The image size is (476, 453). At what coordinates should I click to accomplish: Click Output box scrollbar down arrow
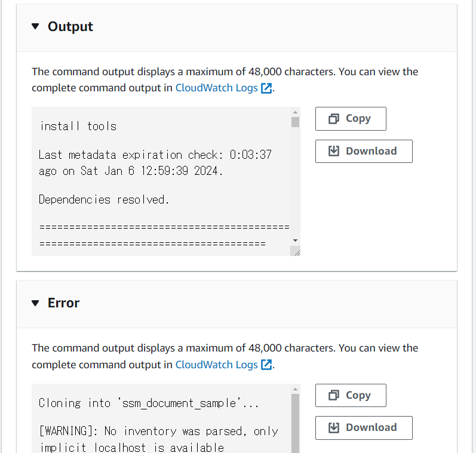[295, 241]
